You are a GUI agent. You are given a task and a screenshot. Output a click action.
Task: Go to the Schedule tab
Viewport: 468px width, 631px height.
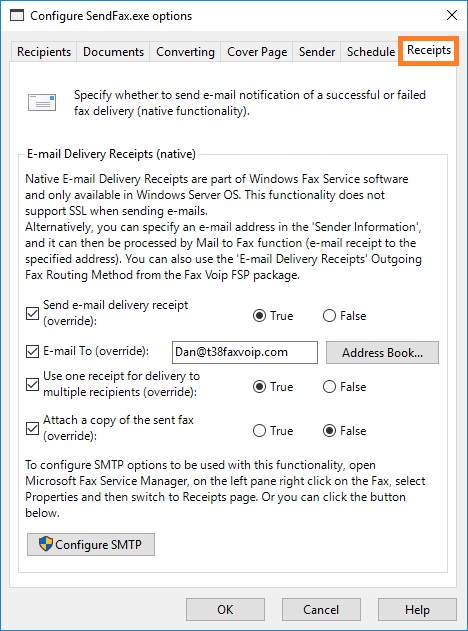370,52
